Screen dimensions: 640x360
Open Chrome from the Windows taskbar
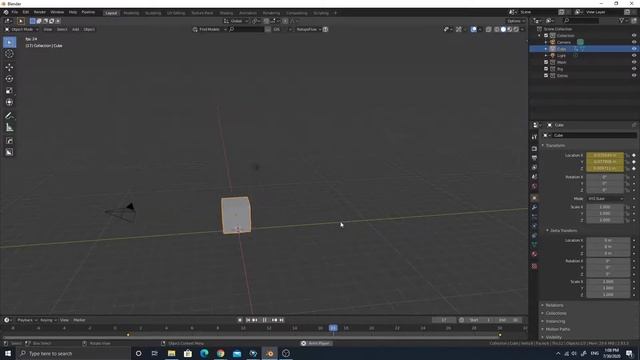[221, 353]
